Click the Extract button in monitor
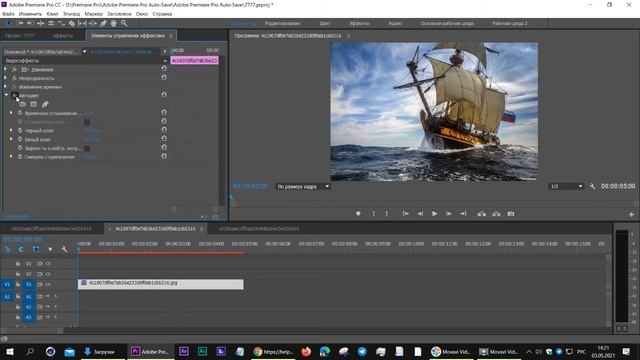The image size is (640, 360). coord(496,214)
